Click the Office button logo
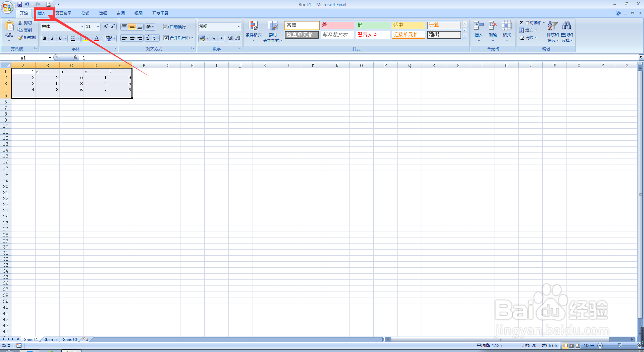This screenshot has width=644, height=352. click(x=7, y=7)
